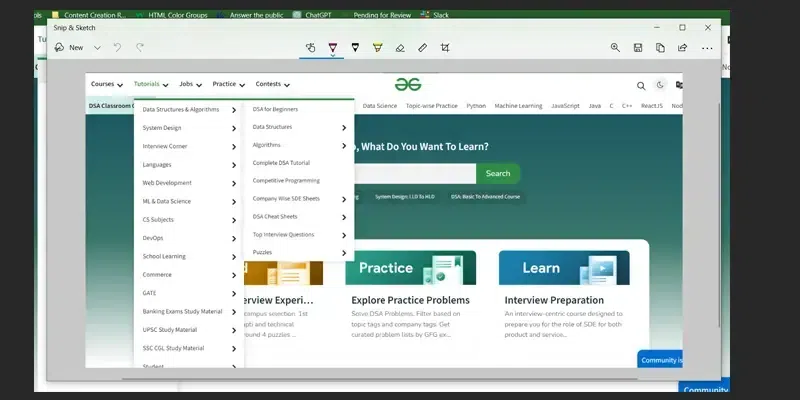Screen dimensions: 800x400
Task: Select the red Ballpoint pen tool
Action: [x=333, y=47]
